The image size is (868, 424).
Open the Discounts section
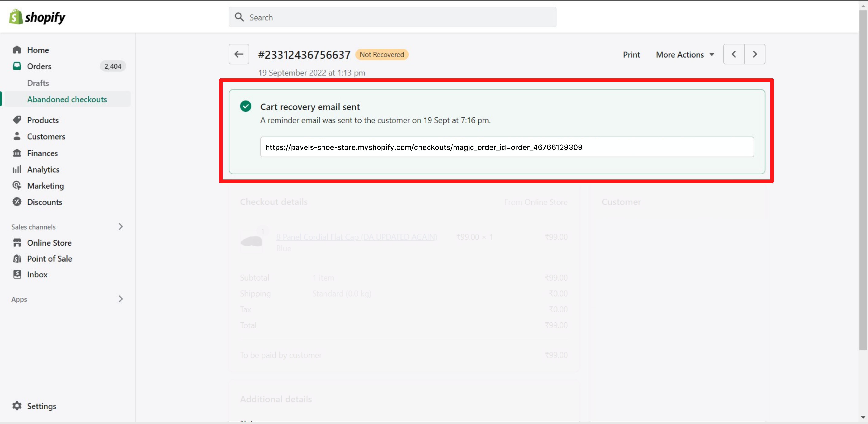coord(45,202)
